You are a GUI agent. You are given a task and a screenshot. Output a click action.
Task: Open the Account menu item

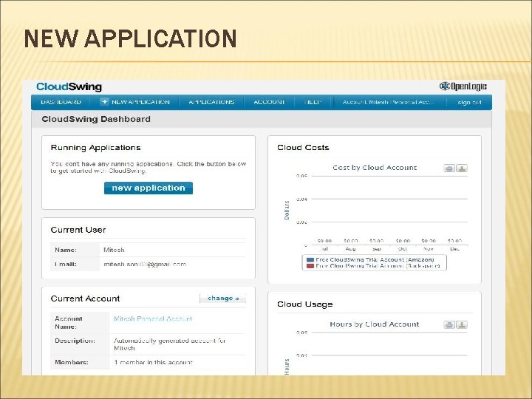tap(269, 102)
